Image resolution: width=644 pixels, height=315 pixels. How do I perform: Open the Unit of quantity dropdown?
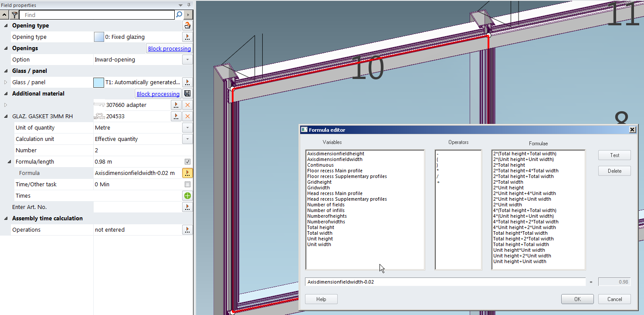187,128
